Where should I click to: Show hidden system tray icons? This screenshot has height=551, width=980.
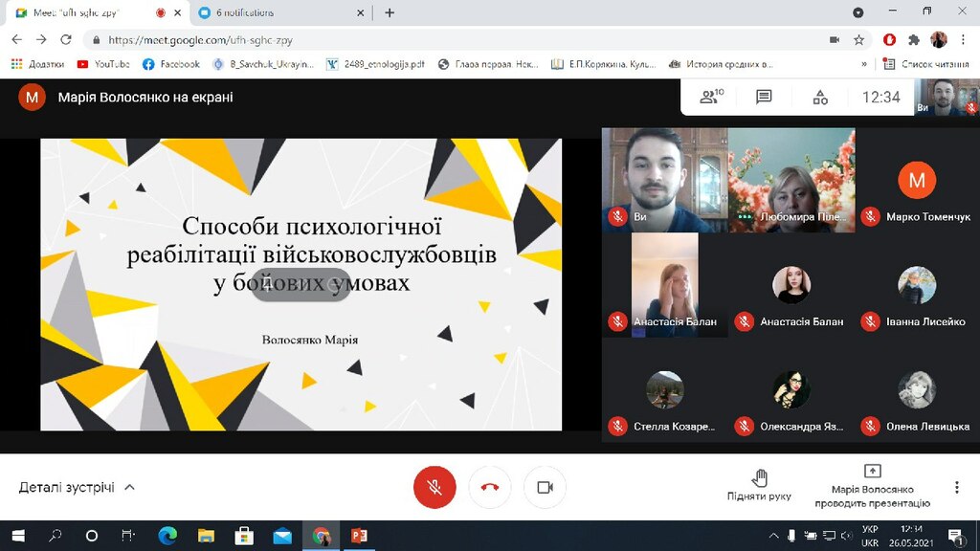click(x=773, y=536)
